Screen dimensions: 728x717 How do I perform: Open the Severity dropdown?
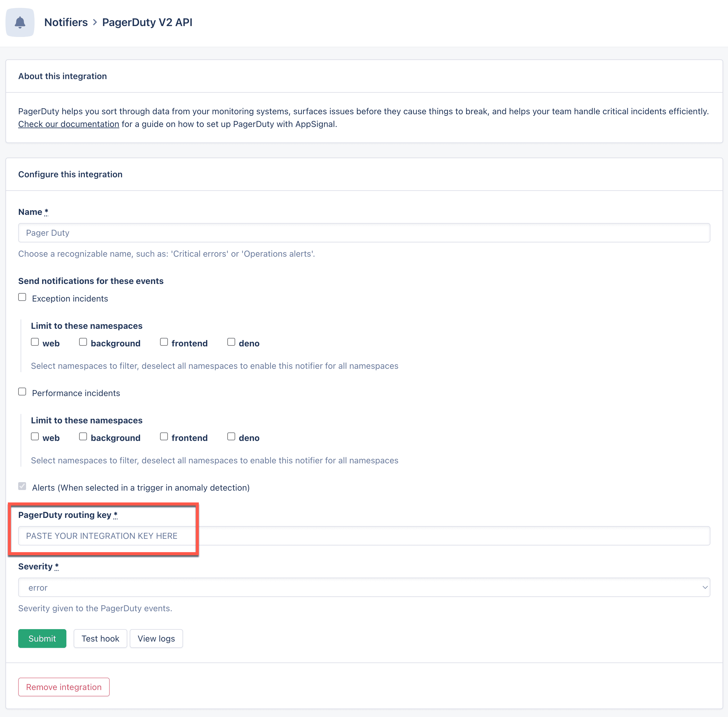pos(364,588)
